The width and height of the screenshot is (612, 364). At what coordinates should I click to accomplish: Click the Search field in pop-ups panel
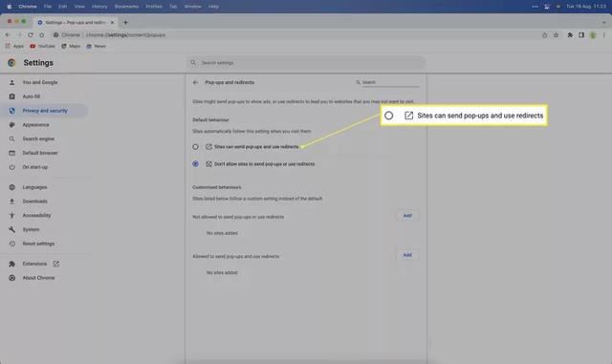390,82
